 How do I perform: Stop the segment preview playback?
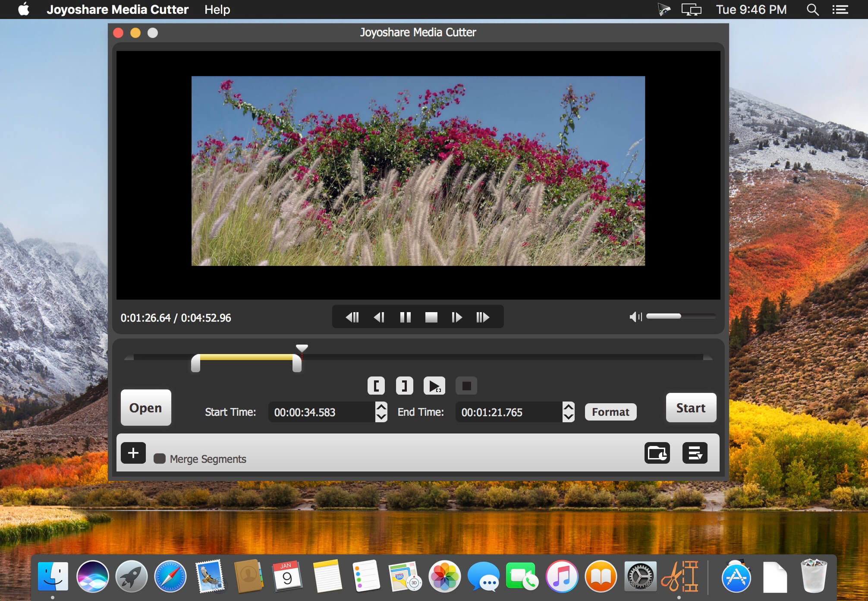(466, 386)
